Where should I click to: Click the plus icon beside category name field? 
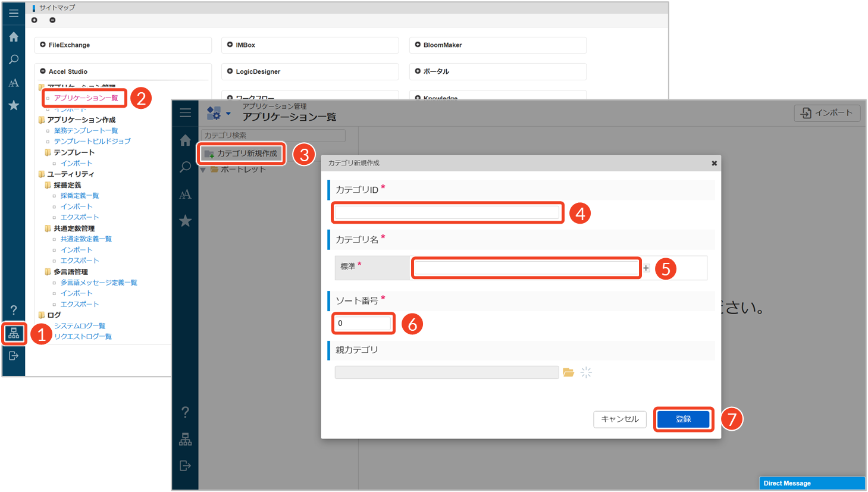(646, 268)
